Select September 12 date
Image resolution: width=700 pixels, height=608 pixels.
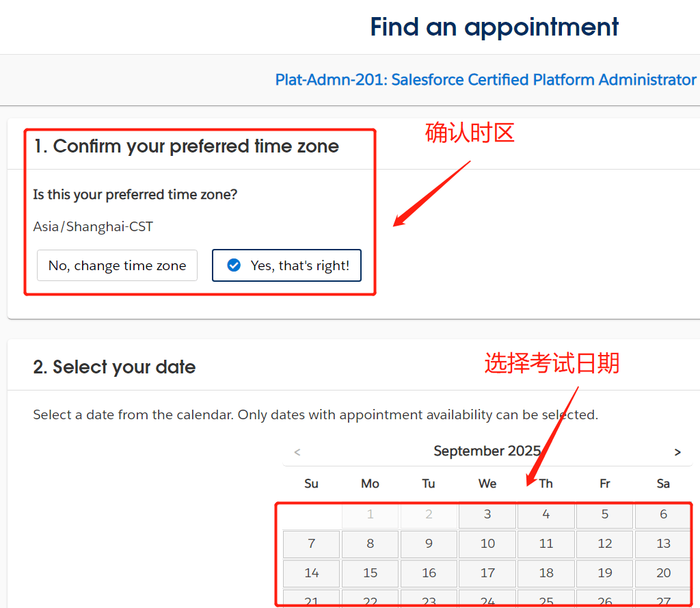coord(604,544)
